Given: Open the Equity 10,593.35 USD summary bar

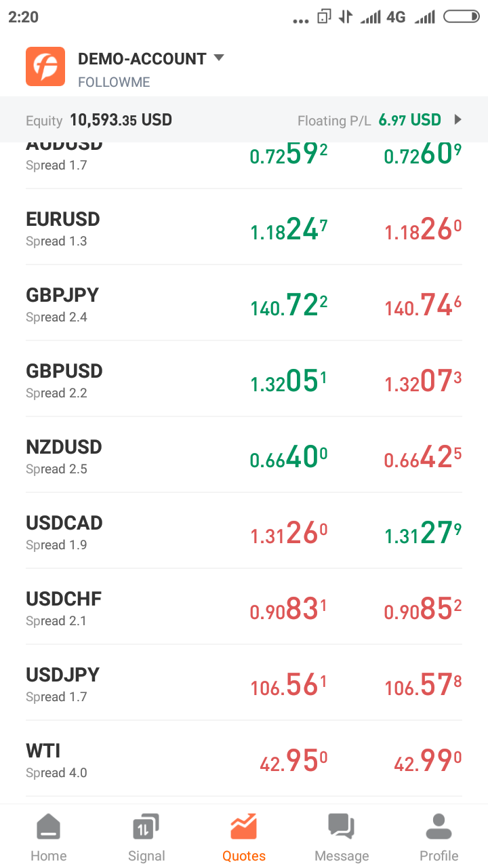Looking at the screenshot, I should [244, 120].
